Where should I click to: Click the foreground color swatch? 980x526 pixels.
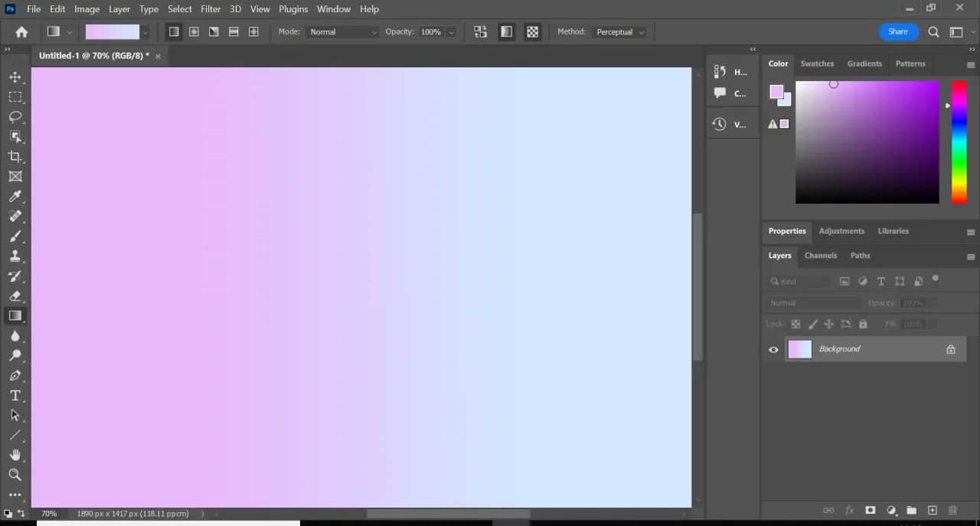pyautogui.click(x=776, y=91)
